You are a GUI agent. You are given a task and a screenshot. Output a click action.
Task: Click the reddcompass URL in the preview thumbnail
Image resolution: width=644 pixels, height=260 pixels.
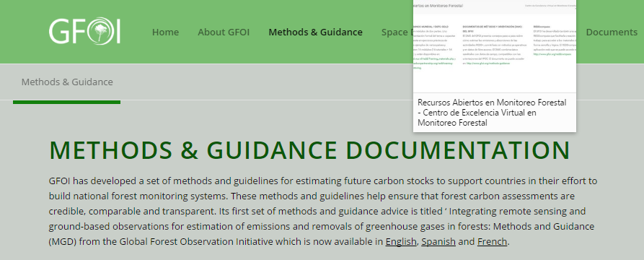(x=552, y=54)
